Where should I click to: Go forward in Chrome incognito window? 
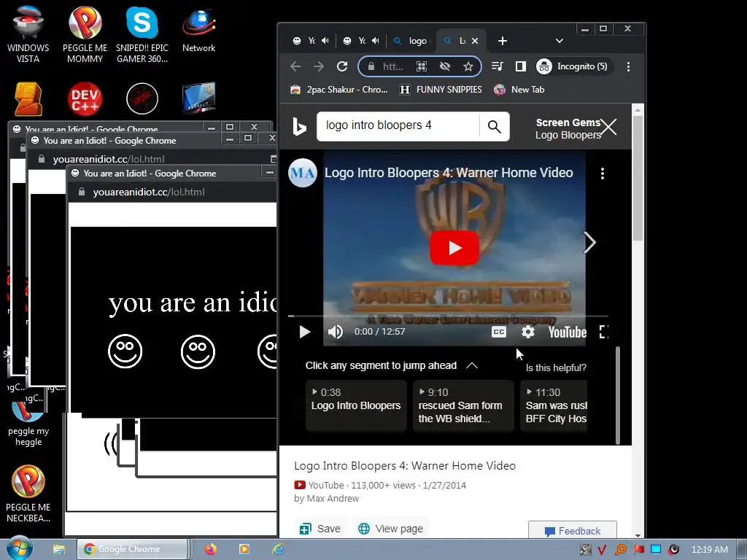pos(319,66)
